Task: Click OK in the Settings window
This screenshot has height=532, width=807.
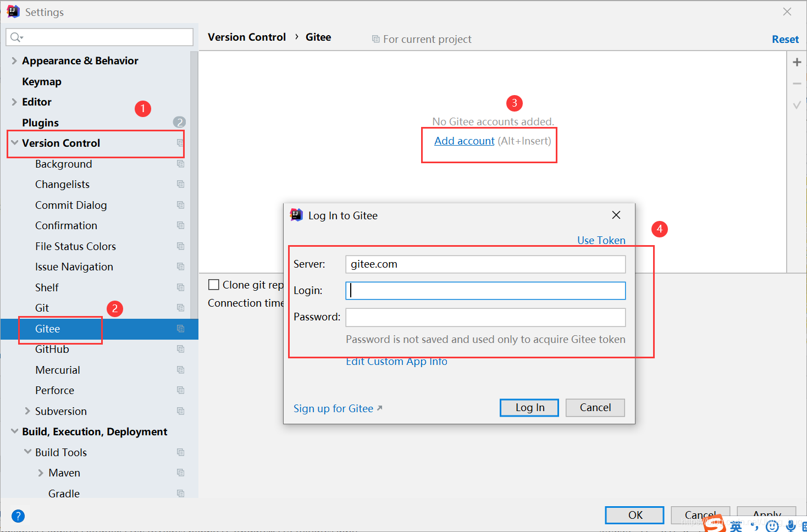Action: [635, 515]
